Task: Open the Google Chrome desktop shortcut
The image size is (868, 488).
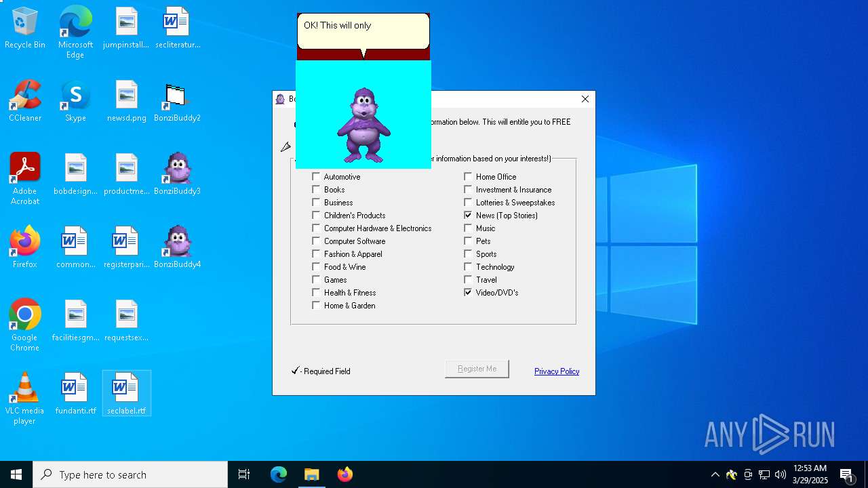Action: coord(25,325)
